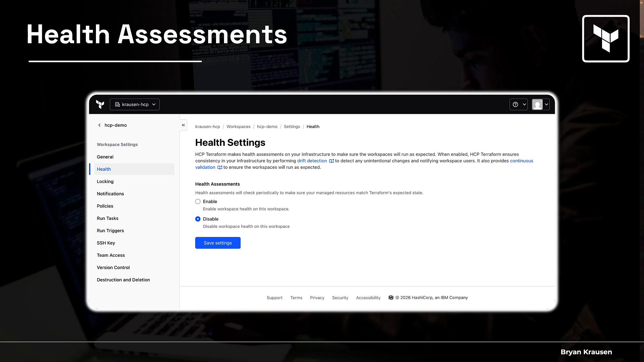Click hcp-demo breadcrumb link

pyautogui.click(x=267, y=127)
